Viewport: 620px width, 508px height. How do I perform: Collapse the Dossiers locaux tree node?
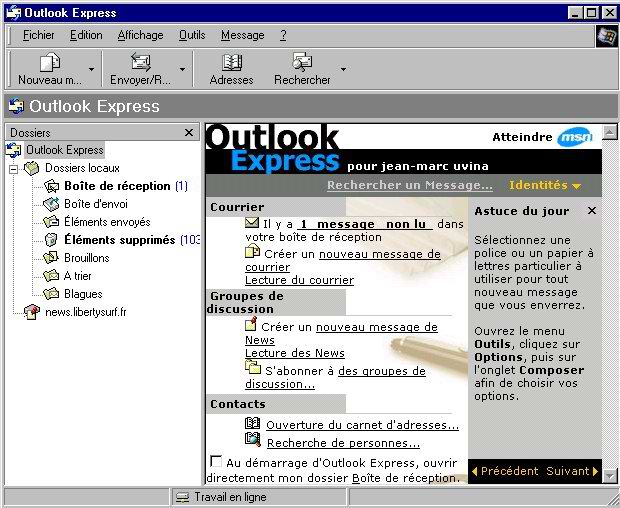(x=14, y=169)
